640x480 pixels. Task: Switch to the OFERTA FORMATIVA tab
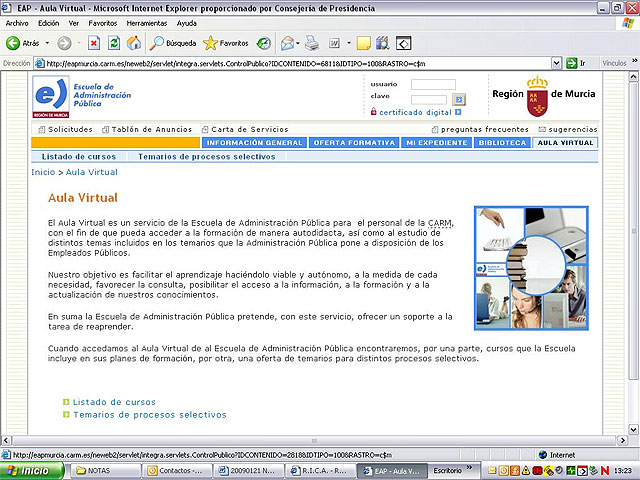(x=354, y=142)
